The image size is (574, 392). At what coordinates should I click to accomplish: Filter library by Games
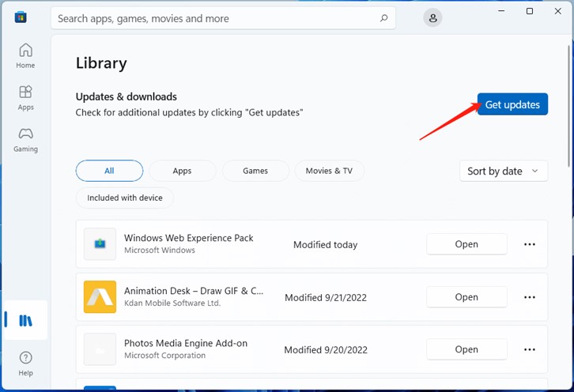(255, 171)
